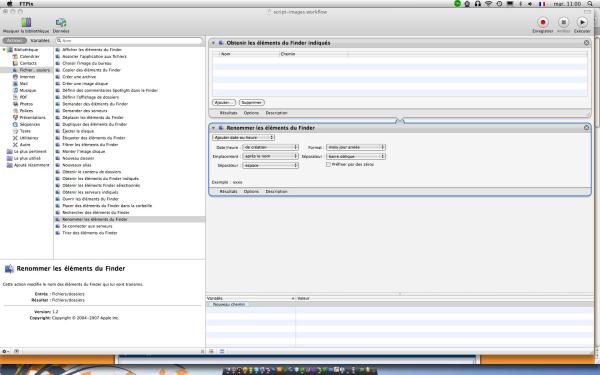
Task: Open Résultats tab of the Obtenir action
Action: click(228, 113)
